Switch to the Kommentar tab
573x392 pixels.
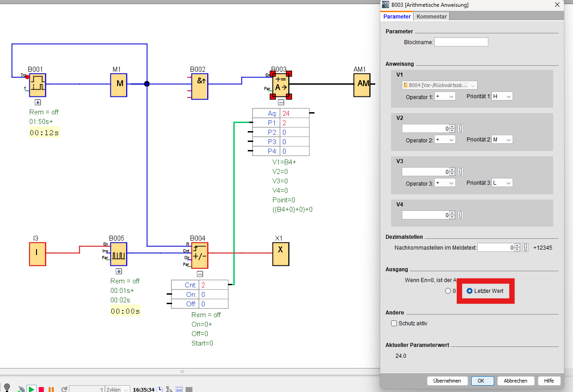tap(432, 17)
